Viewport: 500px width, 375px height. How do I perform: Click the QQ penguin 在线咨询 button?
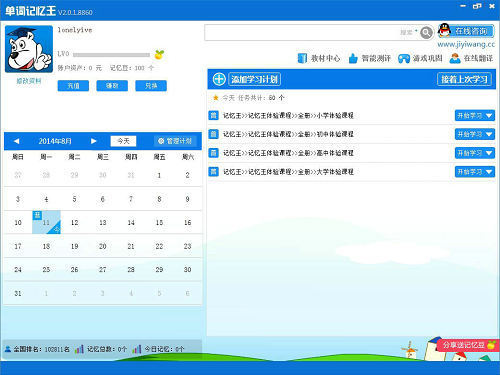[x=466, y=31]
